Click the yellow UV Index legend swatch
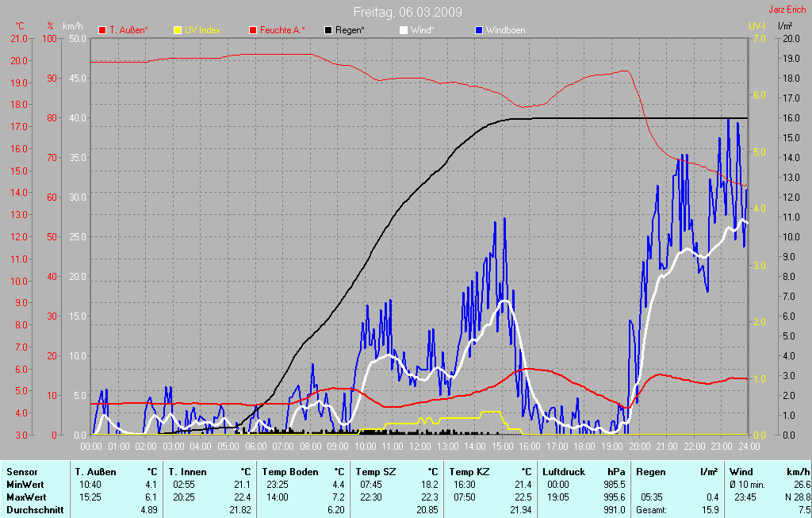Image resolution: width=812 pixels, height=518 pixels. click(x=178, y=30)
